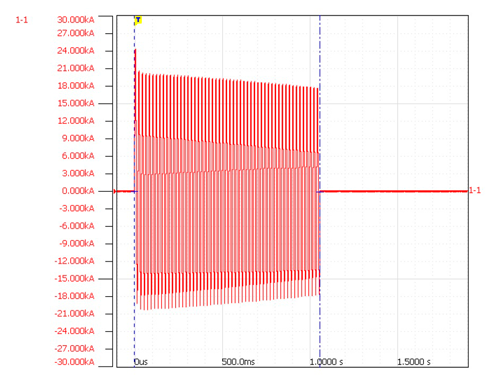Click the -6.000kA axis label
Viewport: 500px width, 386px height.
(x=77, y=226)
